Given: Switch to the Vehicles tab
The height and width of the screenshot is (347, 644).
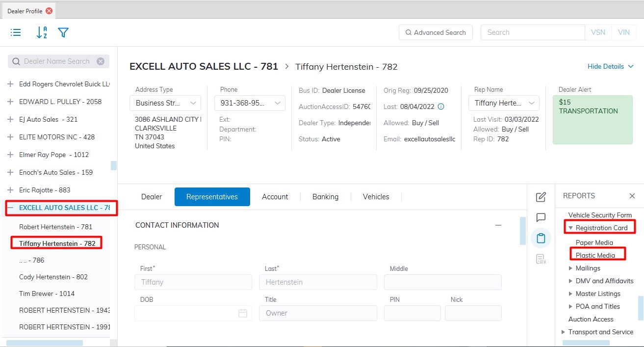Looking at the screenshot, I should (376, 197).
